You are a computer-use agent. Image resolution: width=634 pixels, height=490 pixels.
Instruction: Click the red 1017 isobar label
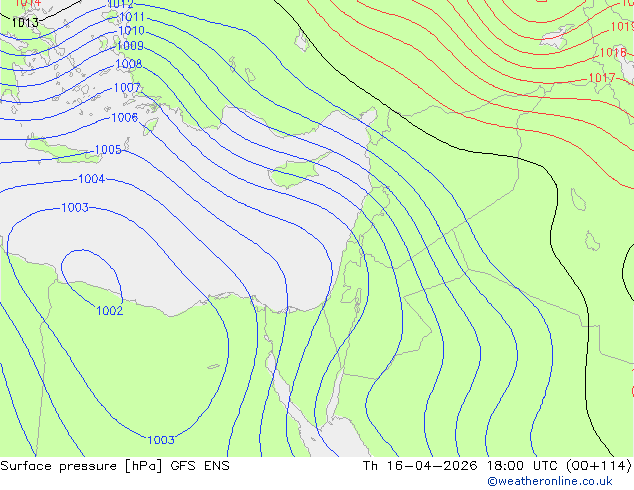pos(602,78)
